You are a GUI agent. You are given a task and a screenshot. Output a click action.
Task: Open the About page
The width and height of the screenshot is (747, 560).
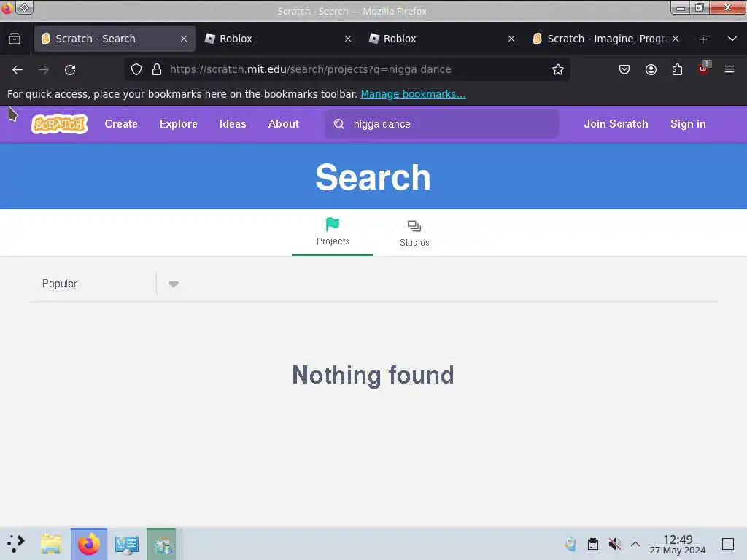click(284, 124)
